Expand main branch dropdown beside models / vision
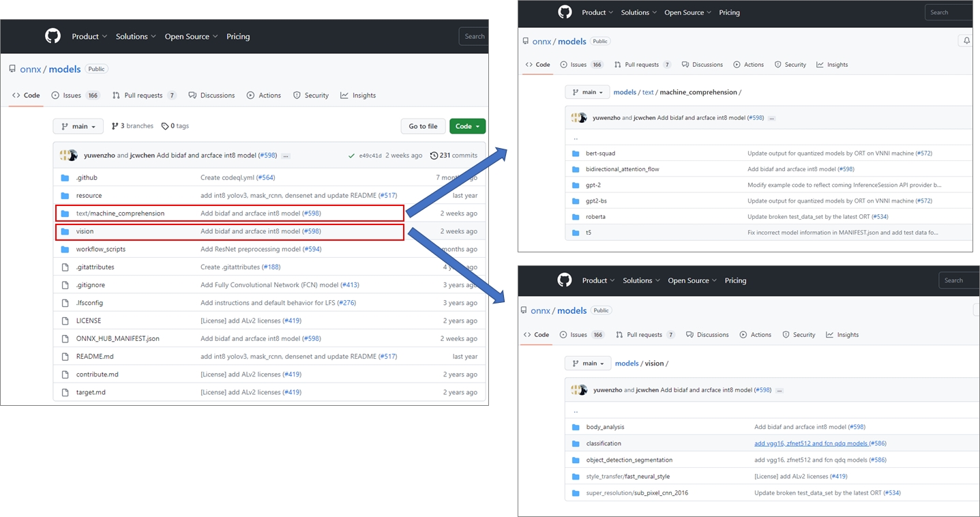Screen dimensions: 980x517 point(587,364)
